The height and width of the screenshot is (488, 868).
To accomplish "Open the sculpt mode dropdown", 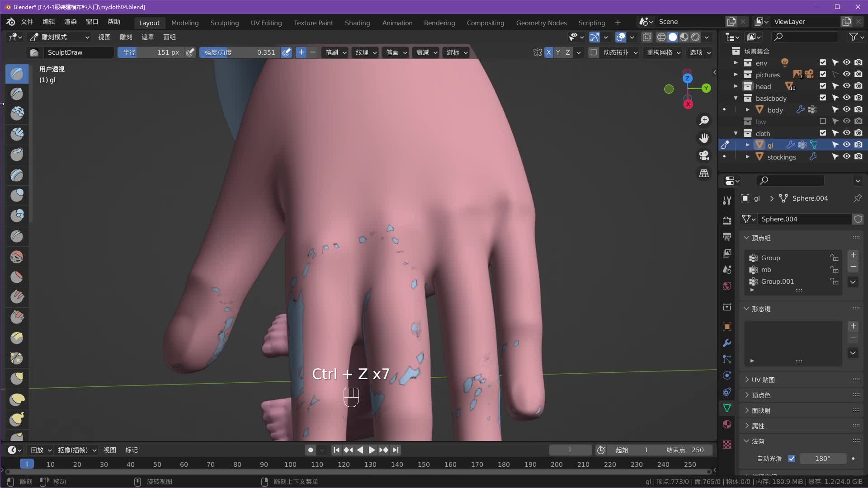I will coord(59,37).
